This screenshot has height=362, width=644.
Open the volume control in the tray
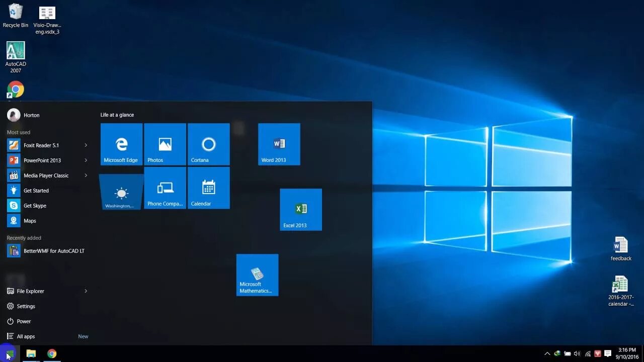pos(577,353)
